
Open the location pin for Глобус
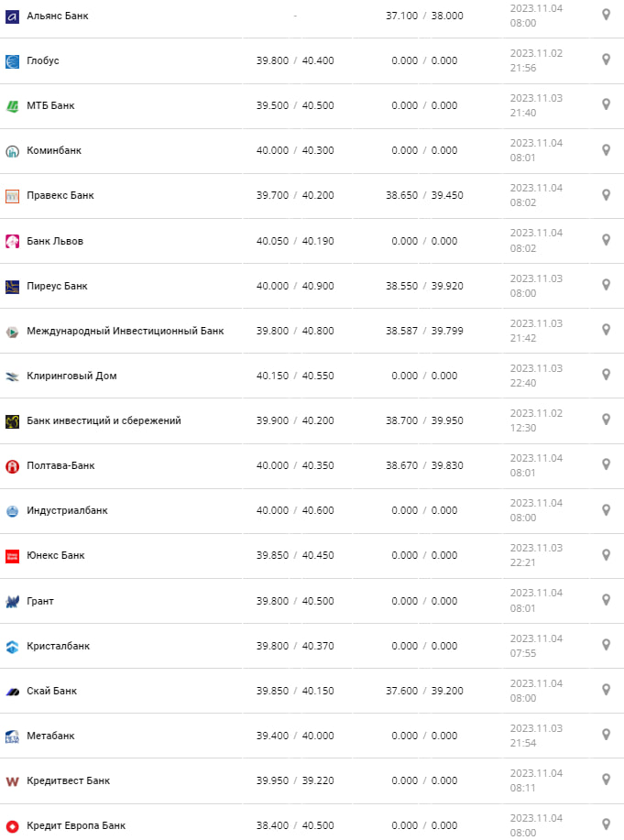(x=606, y=60)
